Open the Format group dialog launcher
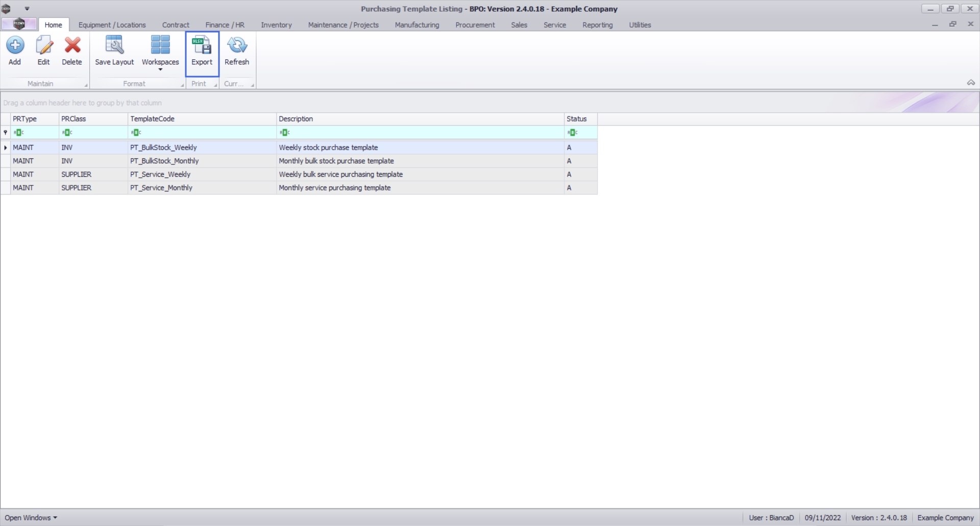Viewport: 980px width, 526px height. coord(182,85)
